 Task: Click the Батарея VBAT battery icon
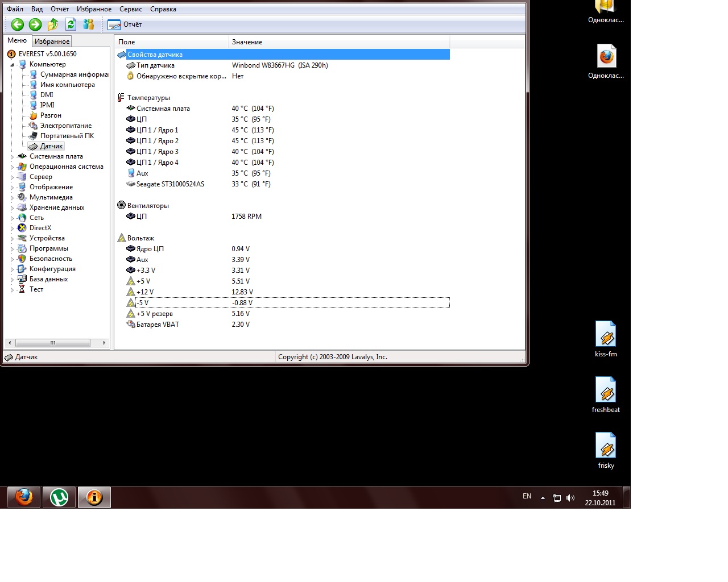click(x=130, y=325)
